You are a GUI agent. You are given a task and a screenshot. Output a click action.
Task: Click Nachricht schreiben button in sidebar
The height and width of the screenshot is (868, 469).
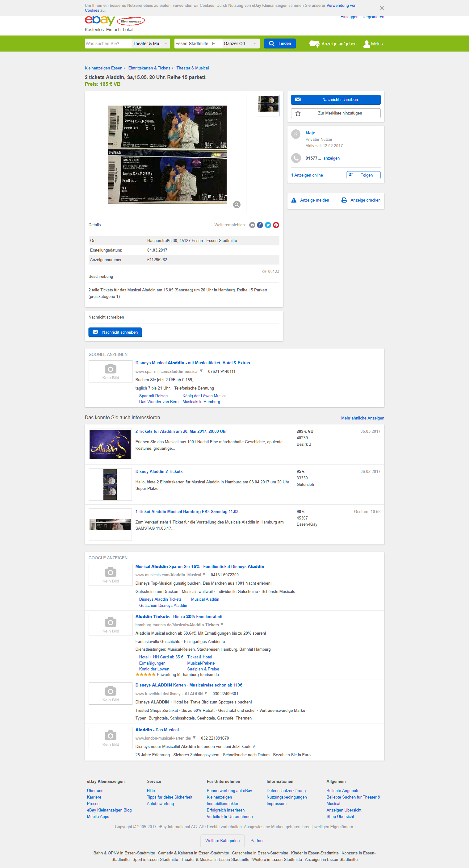click(336, 100)
